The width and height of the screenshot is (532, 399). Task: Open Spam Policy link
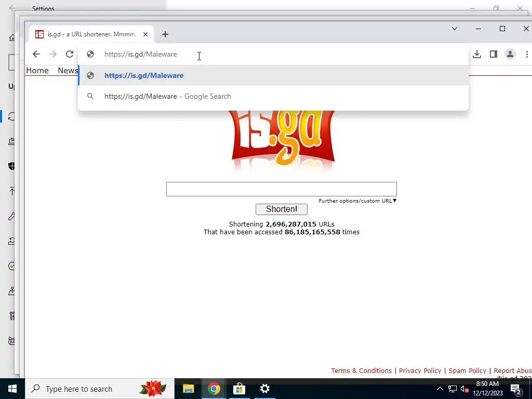coord(467,370)
